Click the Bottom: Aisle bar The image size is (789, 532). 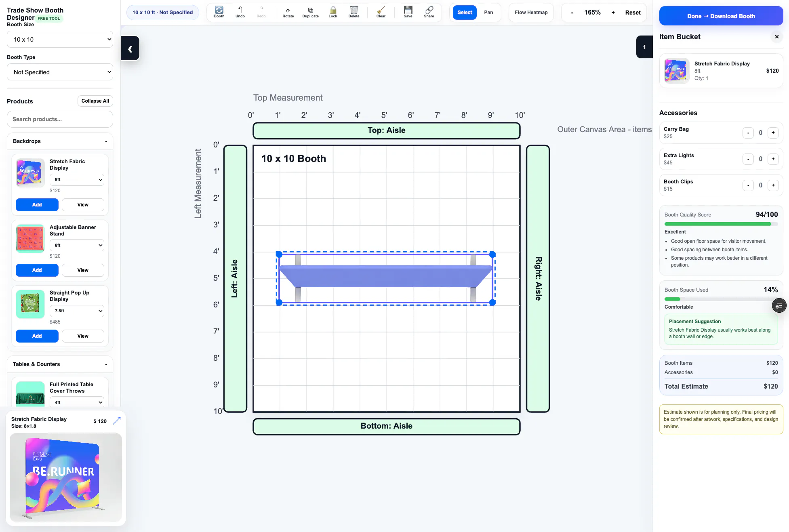coord(386,427)
